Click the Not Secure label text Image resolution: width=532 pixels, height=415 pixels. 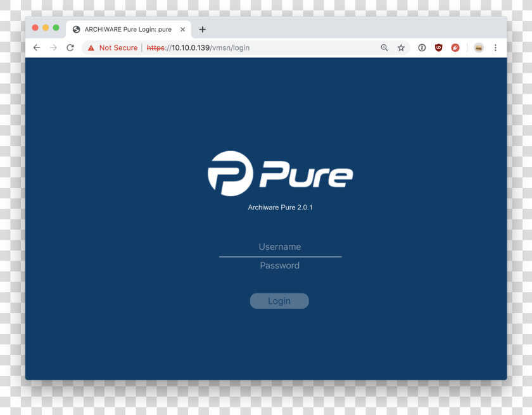[118, 48]
